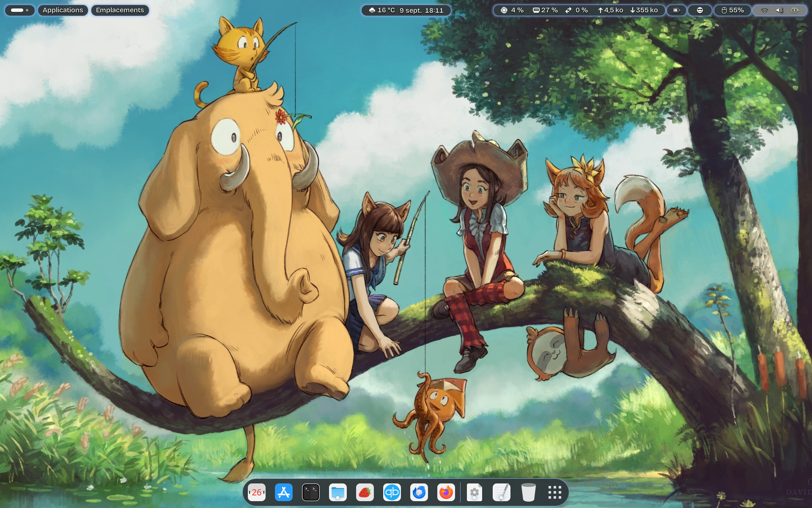812x508 pixels.
Task: Open the Applications menu
Action: coord(63,10)
